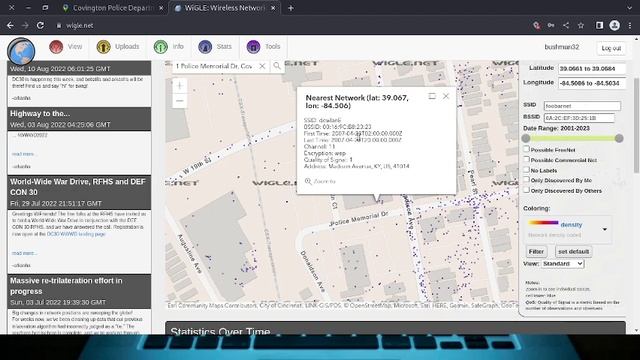Click the map search magnifier icon
640x360 pixels.
(x=277, y=66)
